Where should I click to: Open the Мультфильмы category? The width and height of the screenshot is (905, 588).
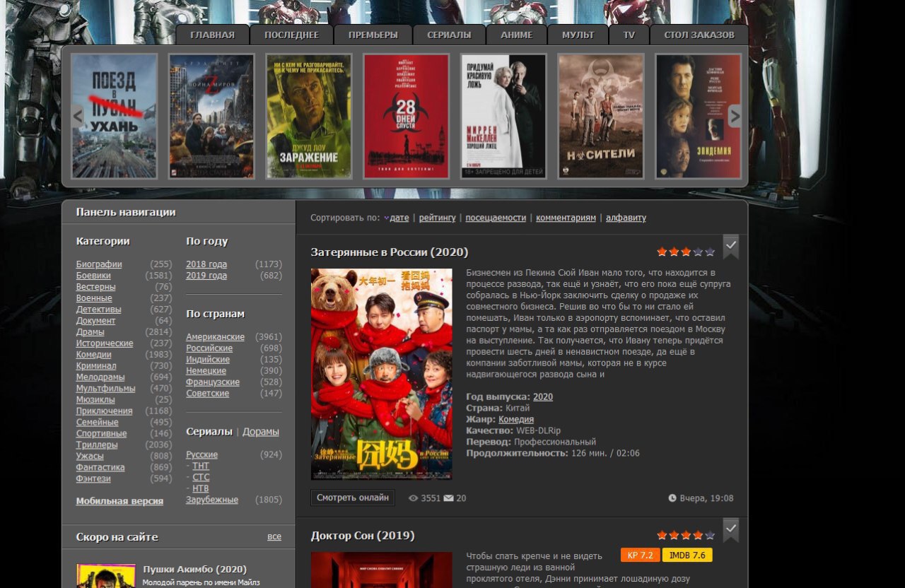tap(106, 389)
